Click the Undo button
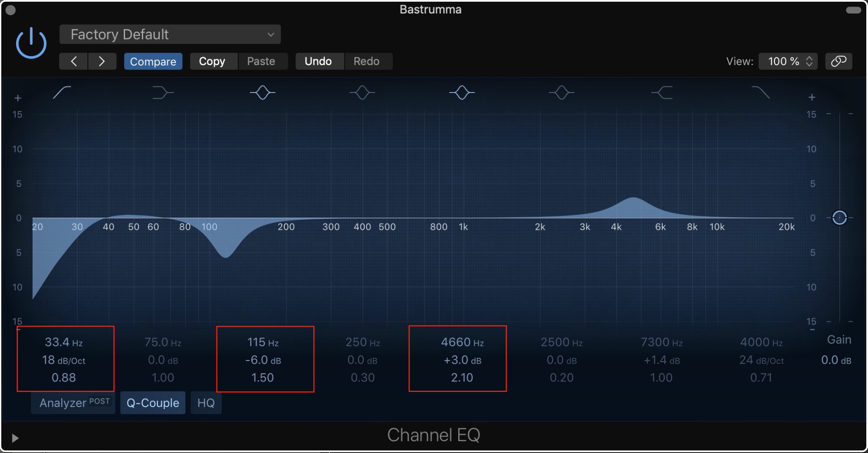The width and height of the screenshot is (868, 453). pos(318,61)
